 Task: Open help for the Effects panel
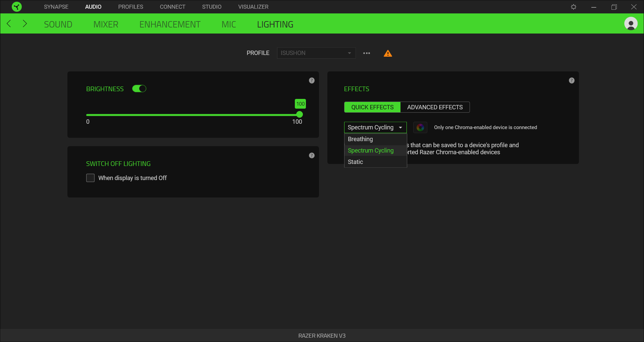click(x=572, y=80)
